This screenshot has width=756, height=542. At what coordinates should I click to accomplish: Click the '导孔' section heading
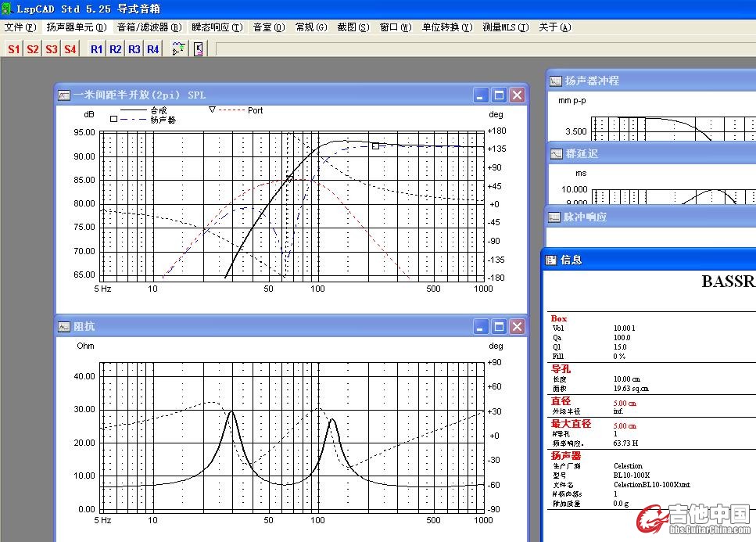[561, 369]
